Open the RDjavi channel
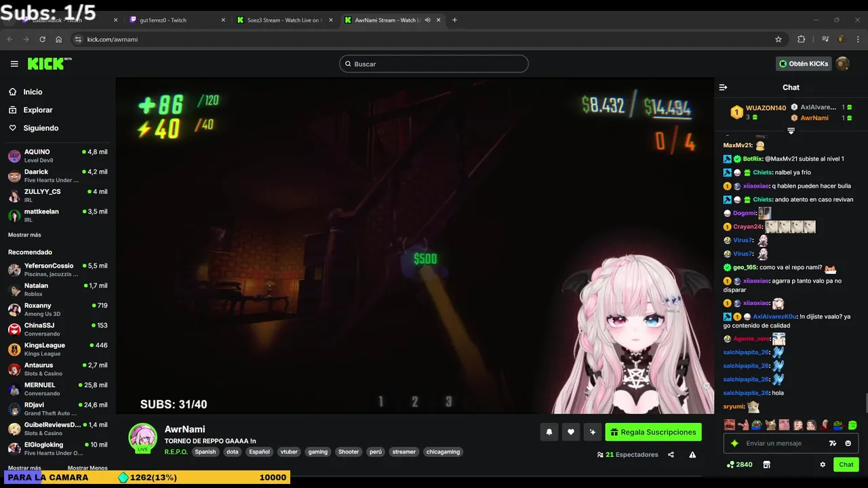 click(x=58, y=409)
